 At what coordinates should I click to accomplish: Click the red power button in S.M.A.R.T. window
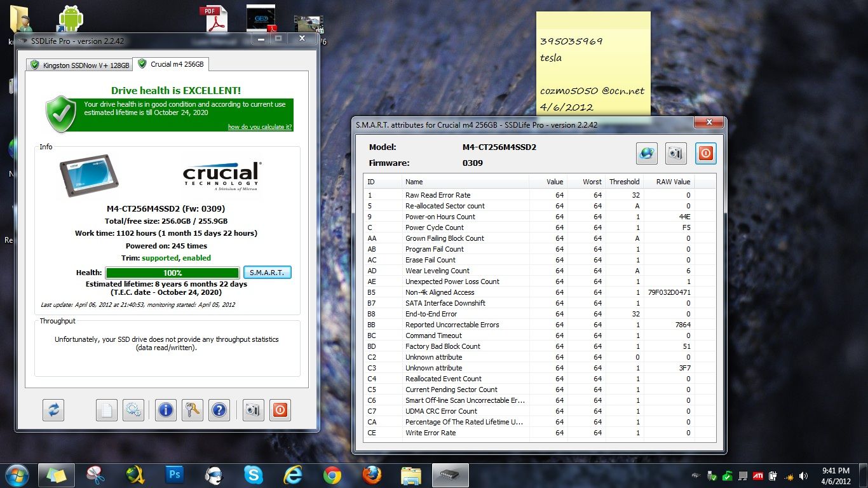pos(706,153)
